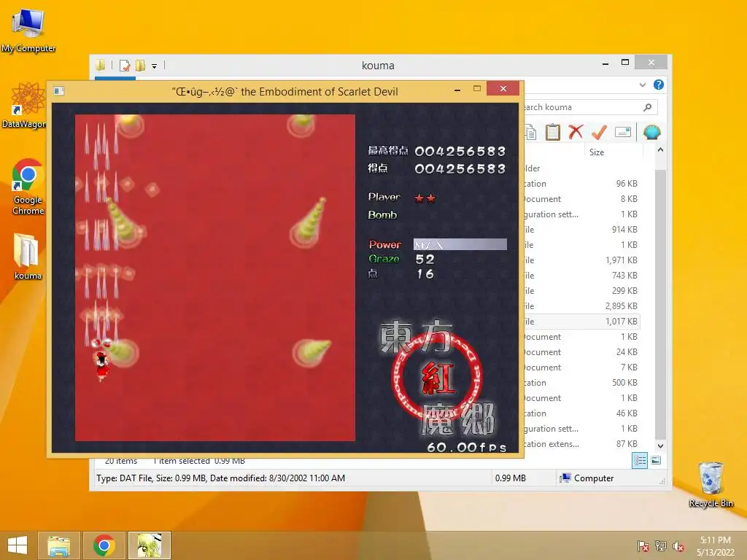Click the folder icon in kouma title bar

click(x=100, y=65)
